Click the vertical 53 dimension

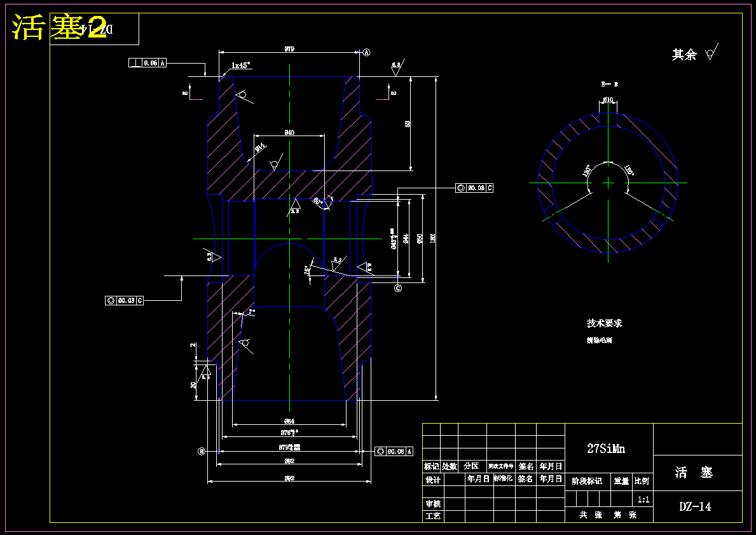pyautogui.click(x=408, y=124)
